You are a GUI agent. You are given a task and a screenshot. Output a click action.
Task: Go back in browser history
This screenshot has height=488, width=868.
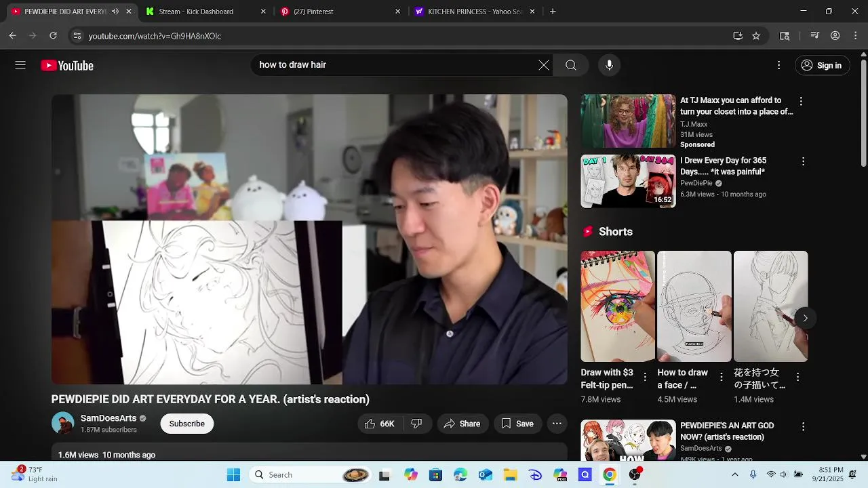(12, 36)
